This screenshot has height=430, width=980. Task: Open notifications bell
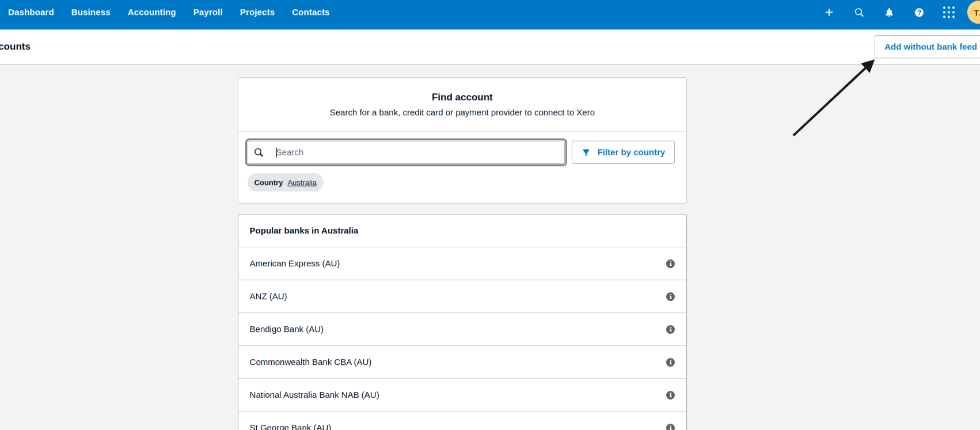pyautogui.click(x=889, y=12)
